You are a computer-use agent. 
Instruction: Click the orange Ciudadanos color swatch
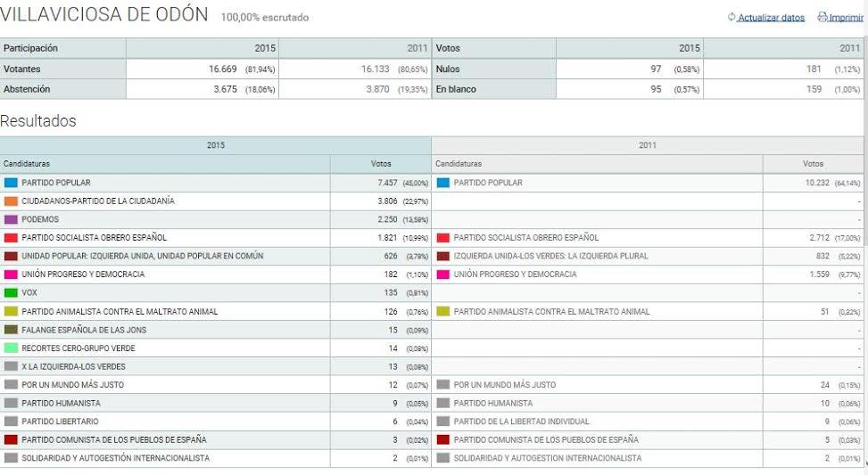(11, 201)
